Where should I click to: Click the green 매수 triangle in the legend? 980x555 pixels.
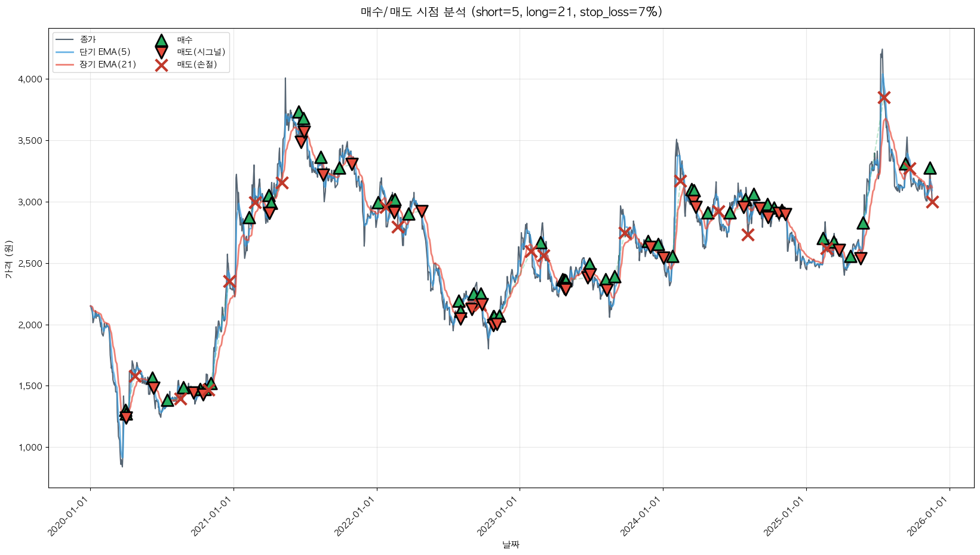(x=161, y=40)
